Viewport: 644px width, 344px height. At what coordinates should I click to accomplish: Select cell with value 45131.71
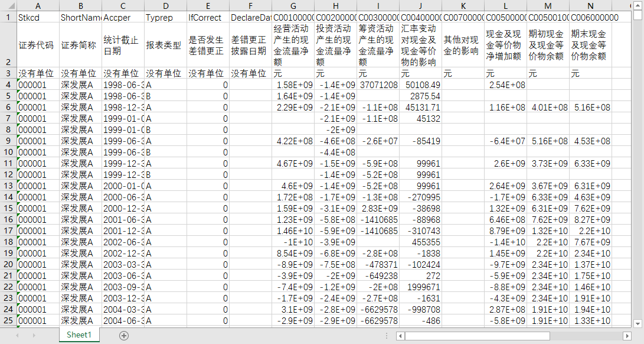pyautogui.click(x=420, y=108)
